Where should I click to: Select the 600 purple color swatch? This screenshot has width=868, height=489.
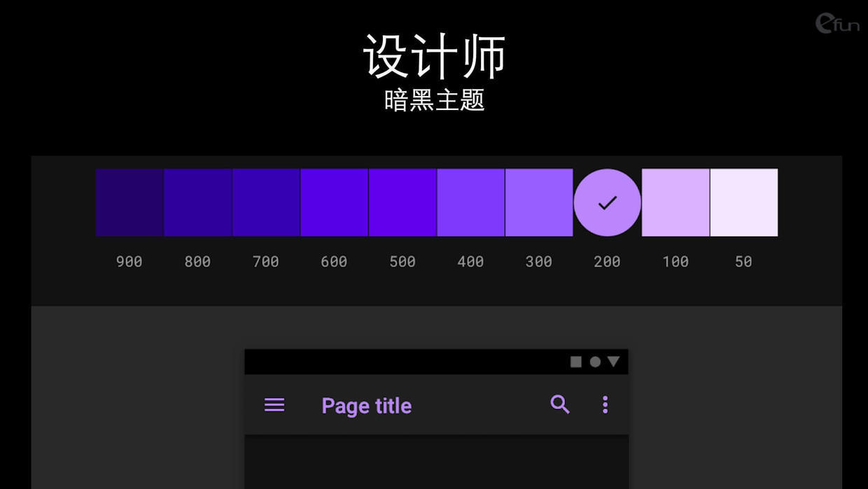coord(335,202)
